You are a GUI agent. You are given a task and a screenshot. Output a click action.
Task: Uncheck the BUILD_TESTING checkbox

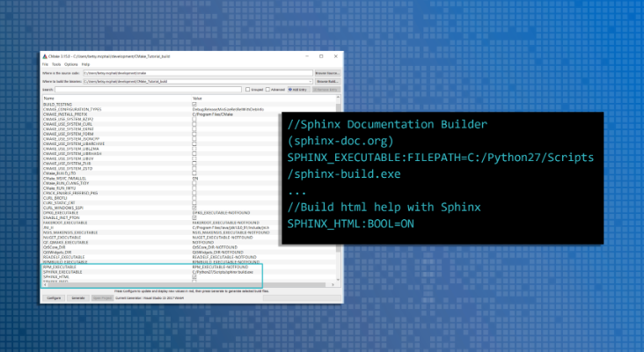pos(194,105)
